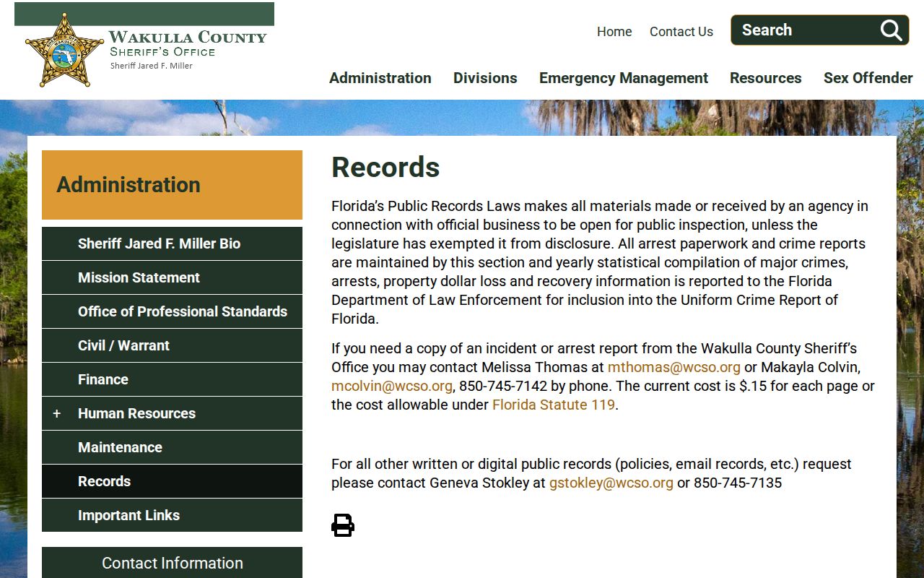Click the Records page heading
The width and height of the screenshot is (924, 578).
pos(385,168)
